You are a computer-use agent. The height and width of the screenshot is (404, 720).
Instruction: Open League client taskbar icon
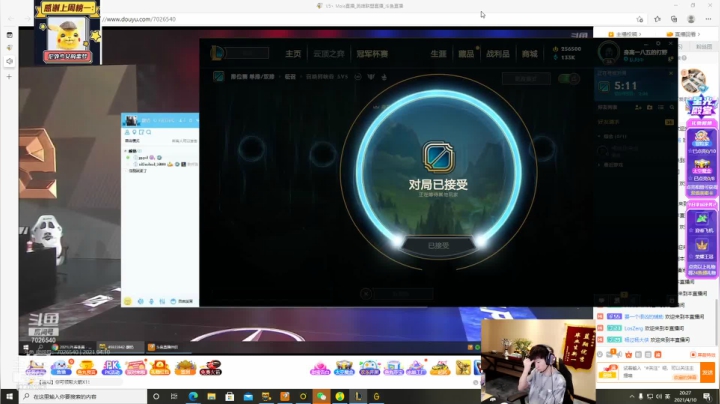click(x=358, y=396)
